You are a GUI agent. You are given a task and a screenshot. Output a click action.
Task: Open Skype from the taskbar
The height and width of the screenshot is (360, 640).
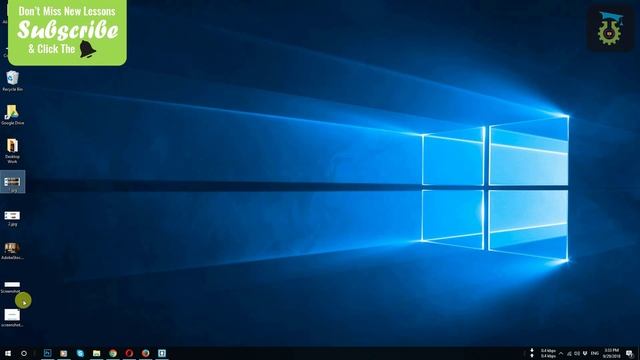tap(80, 353)
